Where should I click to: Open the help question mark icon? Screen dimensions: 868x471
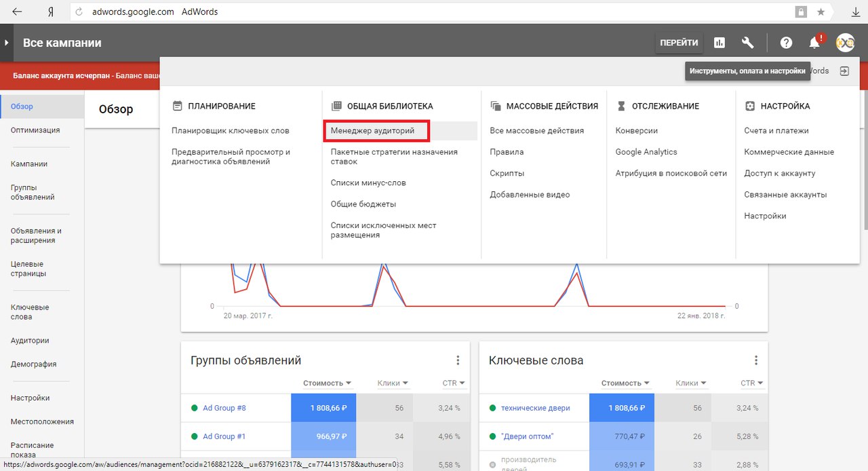[x=786, y=43]
